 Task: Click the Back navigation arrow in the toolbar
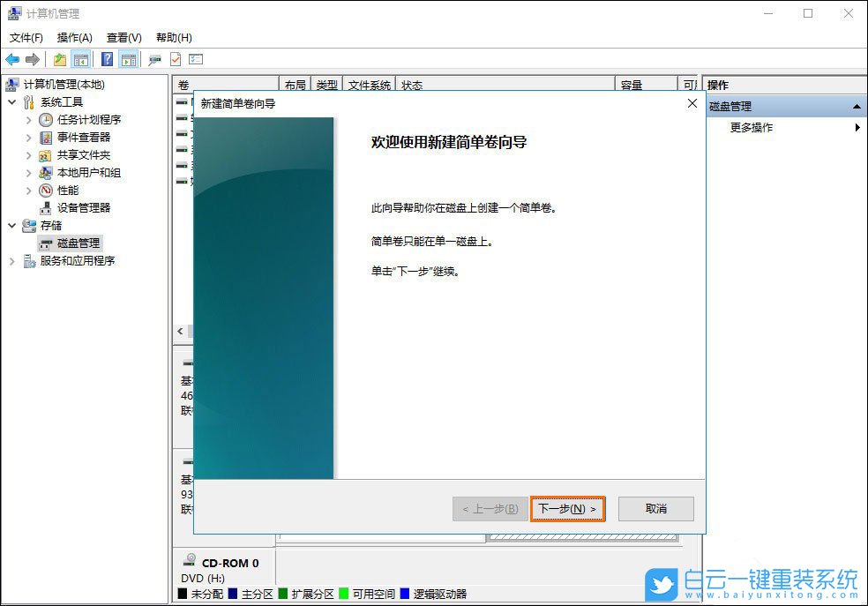click(x=11, y=59)
